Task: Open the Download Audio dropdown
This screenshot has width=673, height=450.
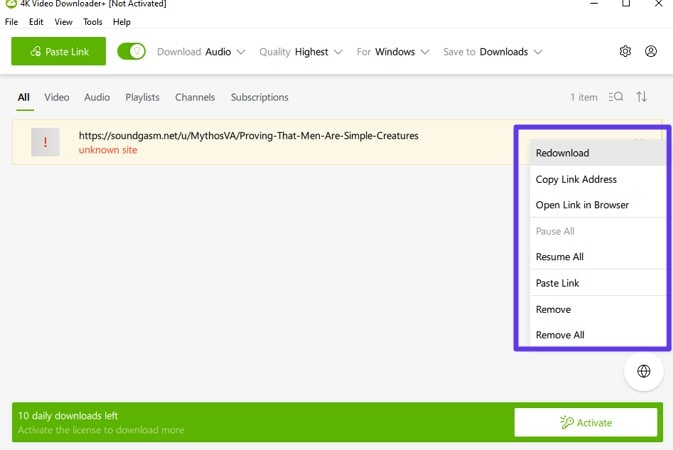Action: click(x=201, y=52)
